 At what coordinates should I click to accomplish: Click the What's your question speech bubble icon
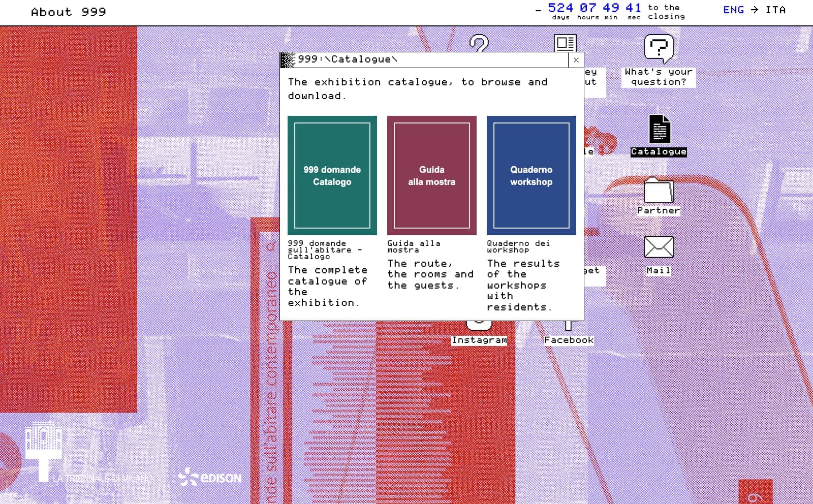pyautogui.click(x=659, y=49)
